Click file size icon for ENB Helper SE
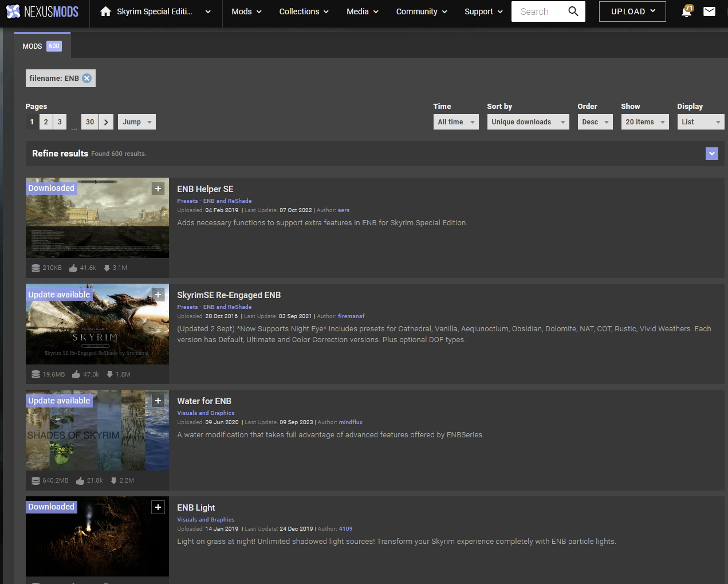Viewport: 728px width, 584px height. 36,268
